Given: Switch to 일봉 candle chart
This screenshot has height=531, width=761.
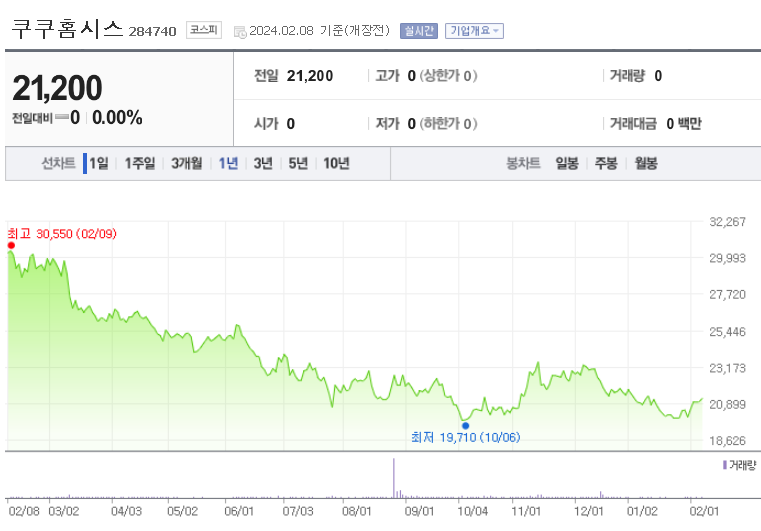Looking at the screenshot, I should [x=567, y=163].
